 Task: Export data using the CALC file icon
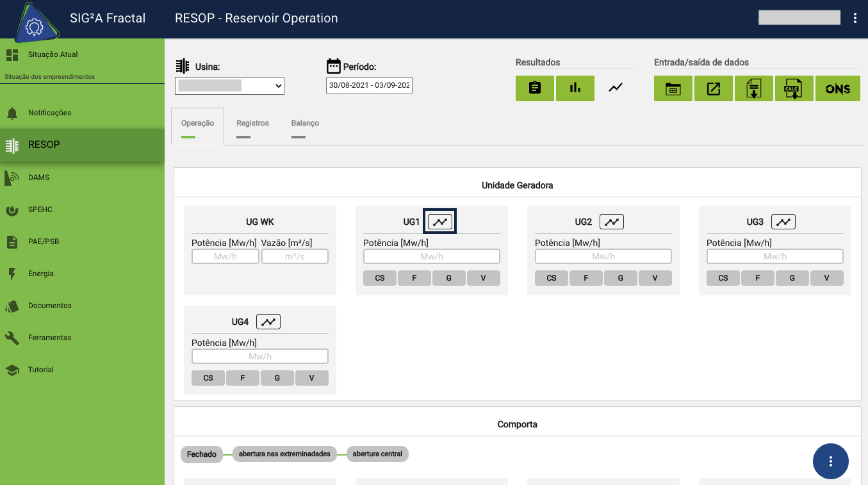[x=794, y=88]
